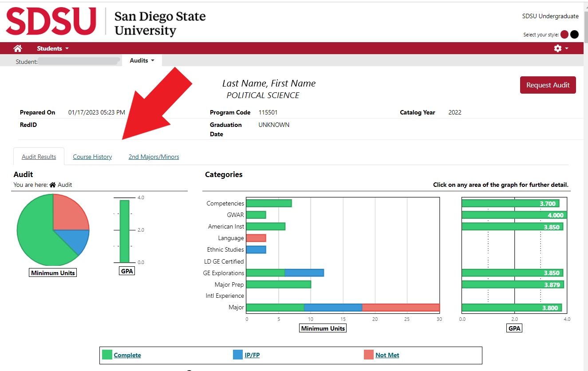This screenshot has width=588, height=371.
Task: Click the 3.850 American Inst GPA bar
Action: pyautogui.click(x=513, y=226)
